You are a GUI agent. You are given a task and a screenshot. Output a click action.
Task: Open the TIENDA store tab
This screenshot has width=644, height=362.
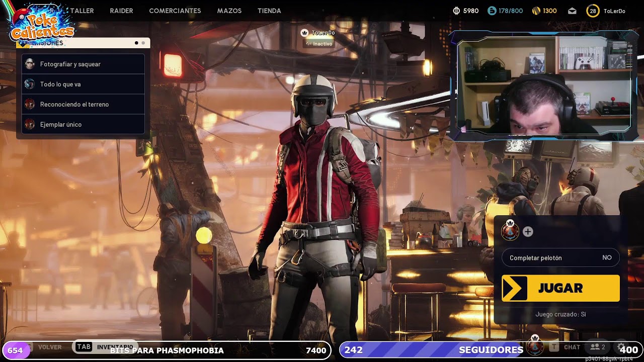pos(269,11)
